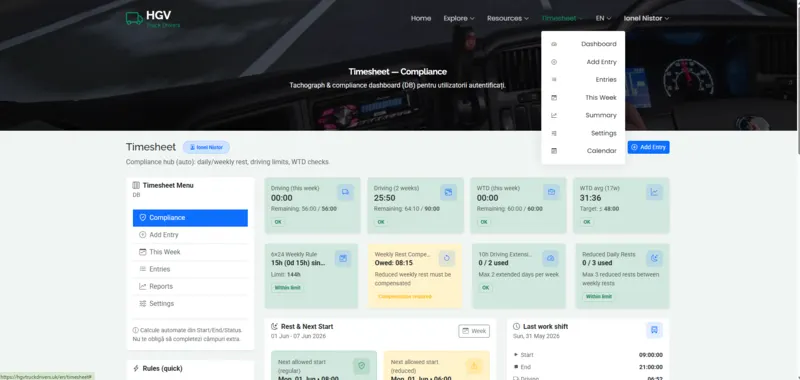The image size is (800, 380).
Task: Click the moon icon beside Rest & Next Start
Action: tap(274, 326)
